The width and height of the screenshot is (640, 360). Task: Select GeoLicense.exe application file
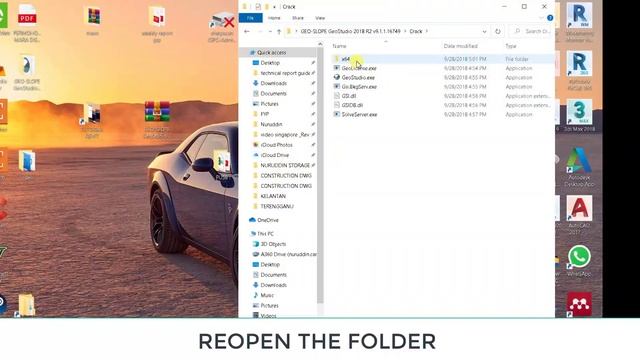click(359, 68)
